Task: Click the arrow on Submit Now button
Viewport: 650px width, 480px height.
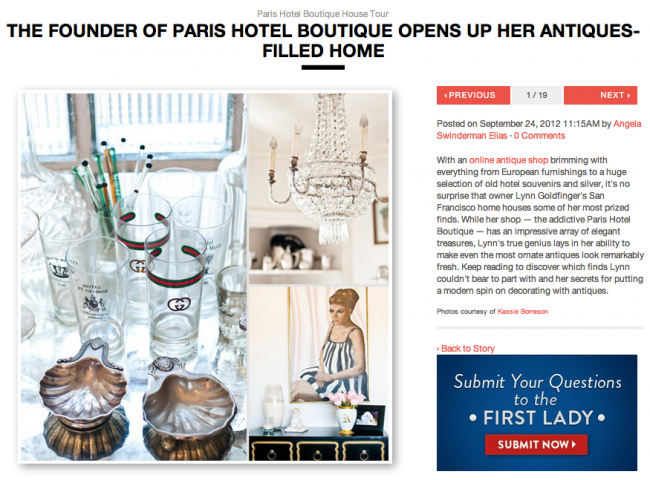Action: pos(574,444)
